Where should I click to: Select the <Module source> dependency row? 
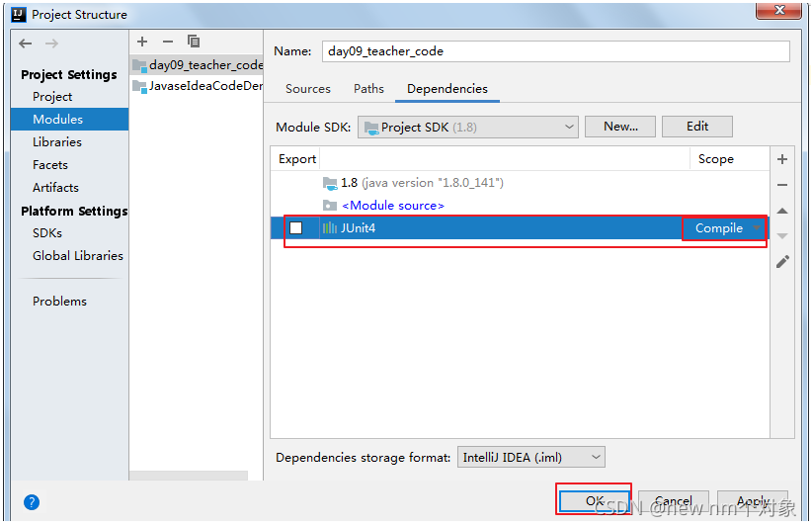(520, 206)
